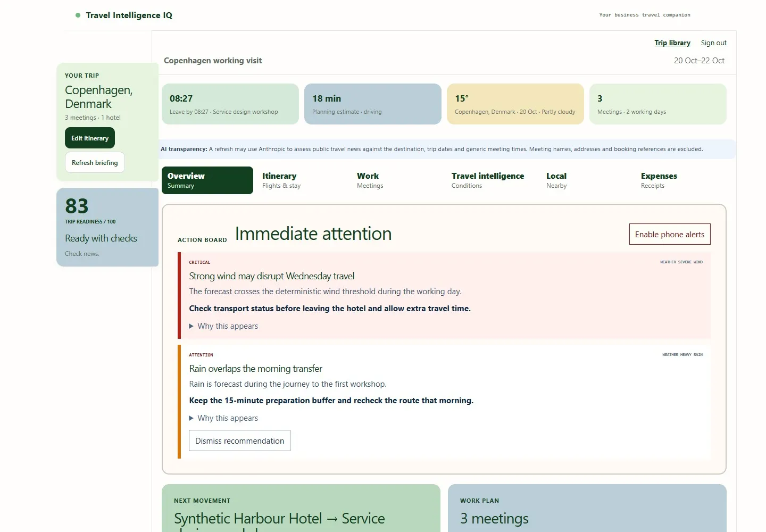Open the Overview Summary tab
This screenshot has height=532, width=766.
207,180
